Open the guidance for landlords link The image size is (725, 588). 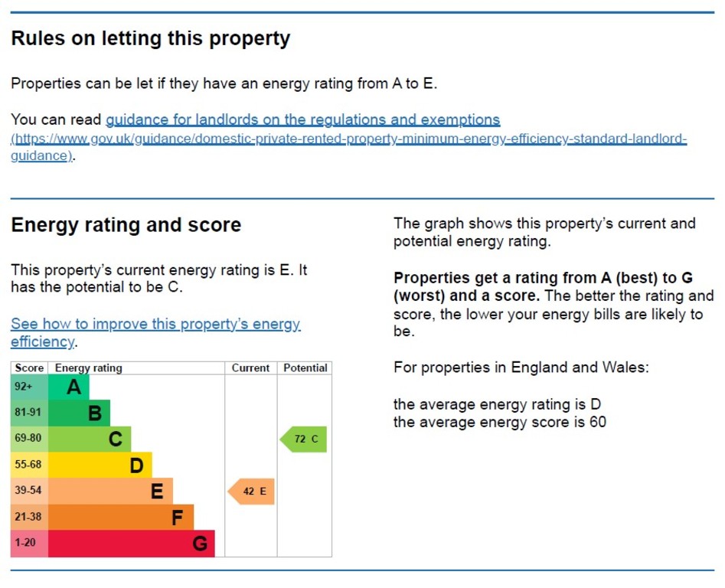pos(303,119)
